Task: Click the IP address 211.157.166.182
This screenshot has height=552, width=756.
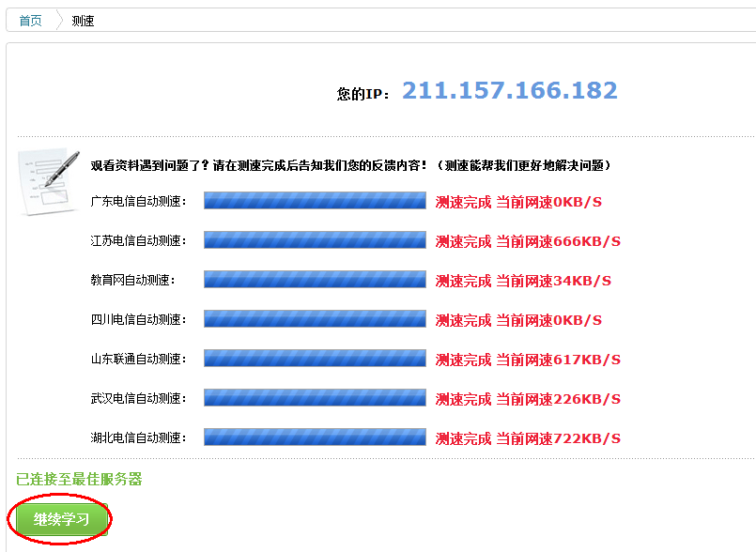Action: coord(509,91)
